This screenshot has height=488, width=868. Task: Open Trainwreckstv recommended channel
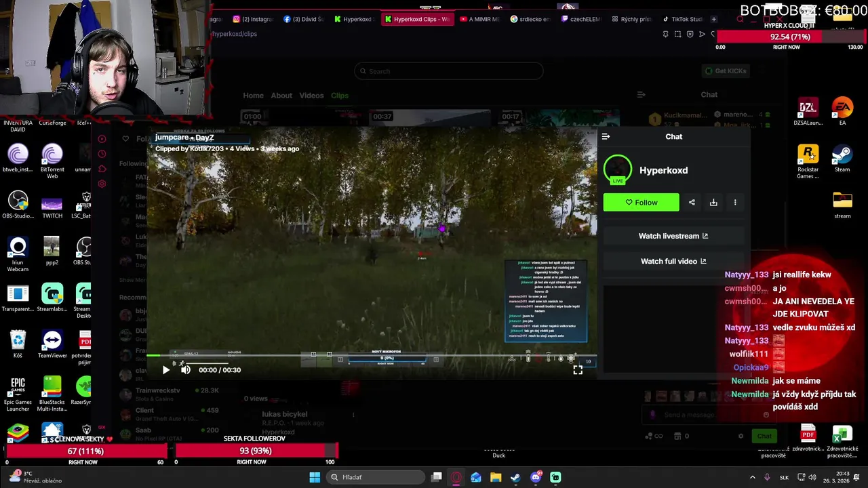click(170, 395)
